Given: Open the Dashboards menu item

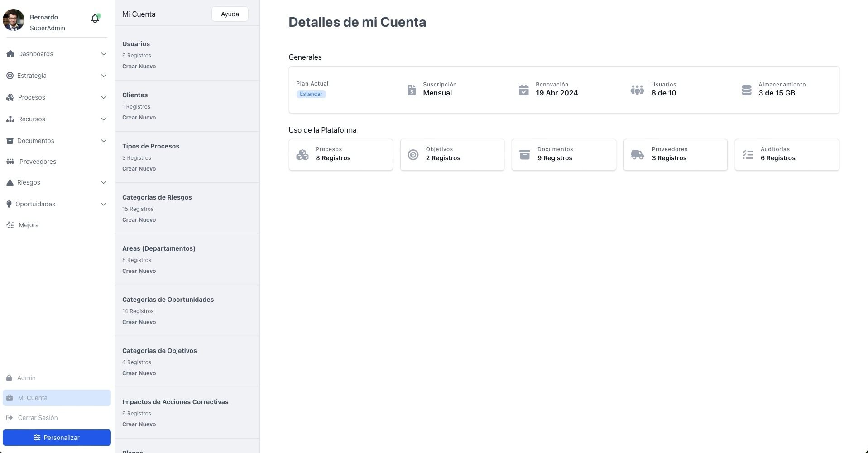Looking at the screenshot, I should pos(57,54).
